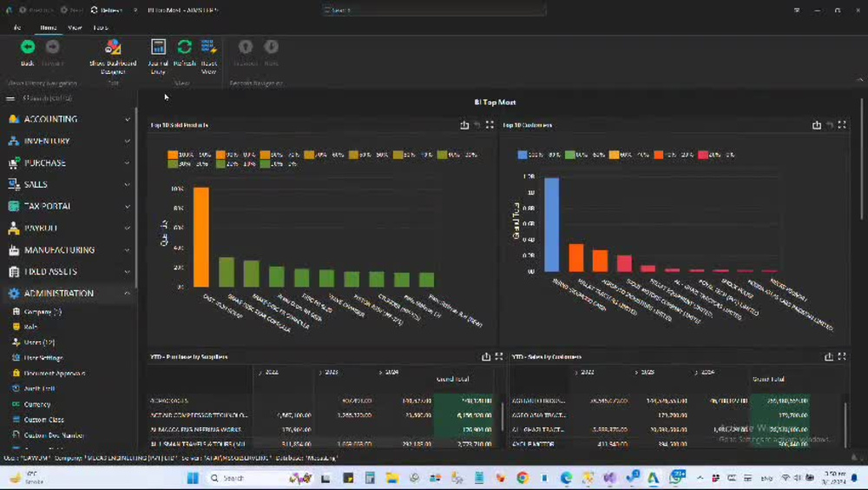Viewport: 868px width, 490px height.
Task: Open Custom Doc Number under Administration
Action: [x=54, y=435]
